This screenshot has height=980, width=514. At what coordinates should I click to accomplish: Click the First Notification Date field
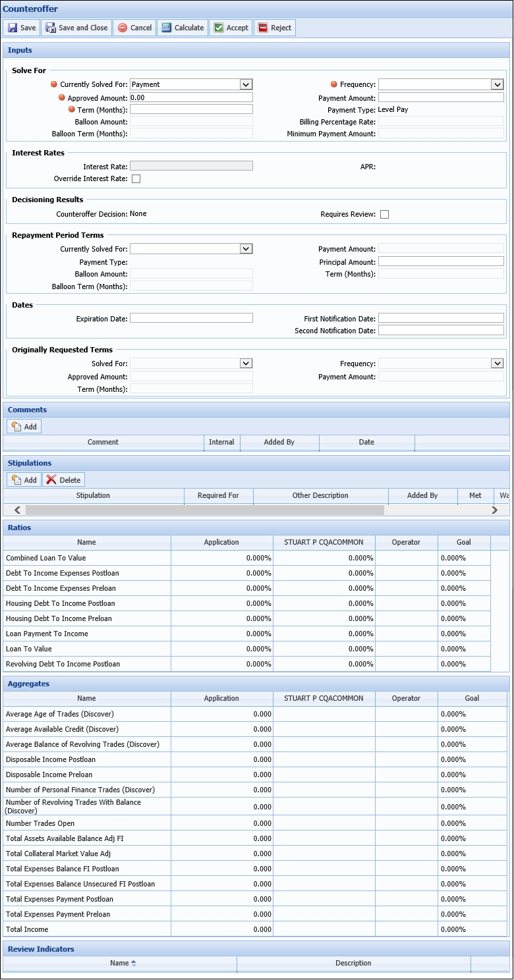(441, 318)
